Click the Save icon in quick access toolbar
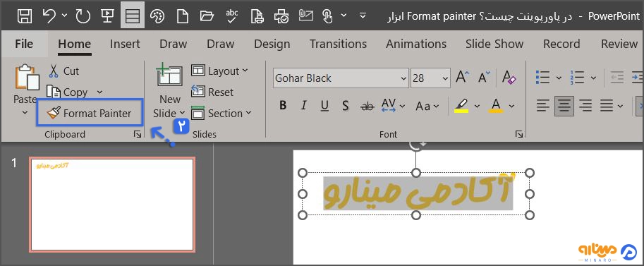 (x=25, y=16)
